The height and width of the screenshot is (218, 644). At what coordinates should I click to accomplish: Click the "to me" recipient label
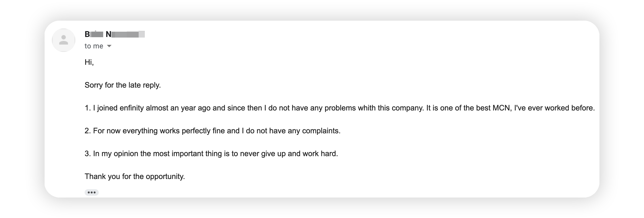pyautogui.click(x=94, y=46)
